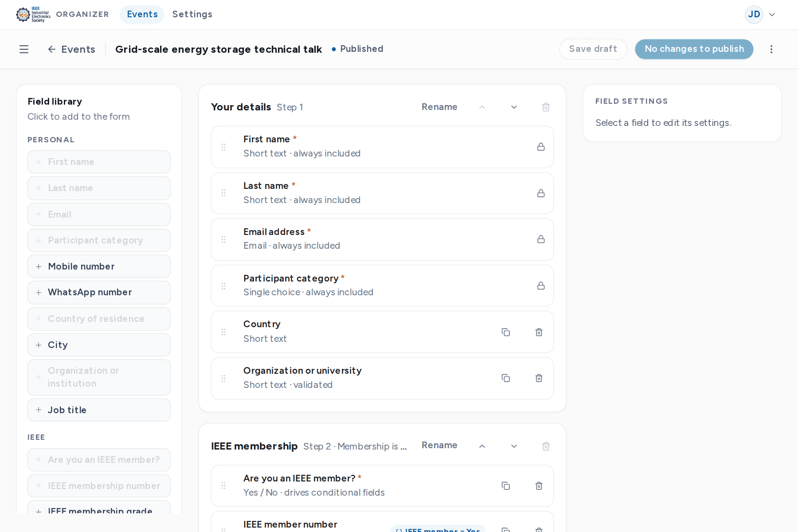Open the hamburger sidebar menu
798x532 pixels.
click(x=24, y=49)
